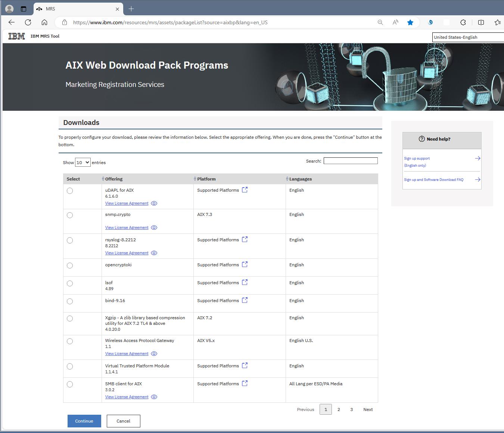Open split screen view icon
This screenshot has width=504, height=433.
[x=481, y=22]
